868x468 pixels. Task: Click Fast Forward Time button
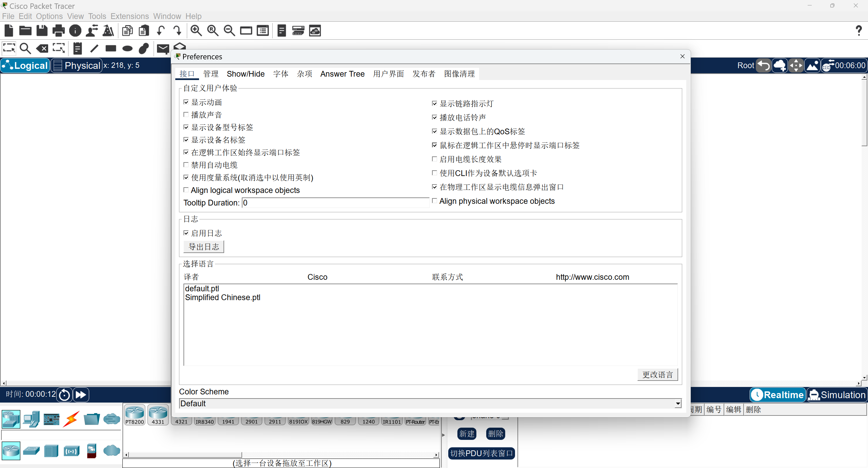(81, 395)
